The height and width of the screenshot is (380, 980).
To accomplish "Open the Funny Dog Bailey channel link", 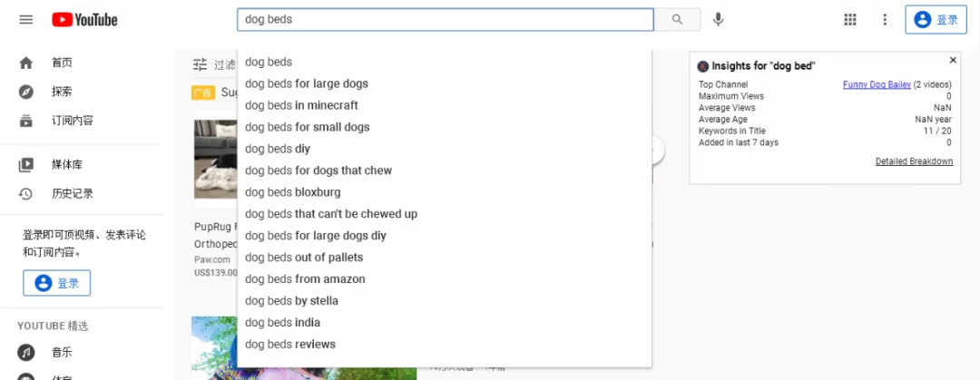I will click(x=877, y=85).
